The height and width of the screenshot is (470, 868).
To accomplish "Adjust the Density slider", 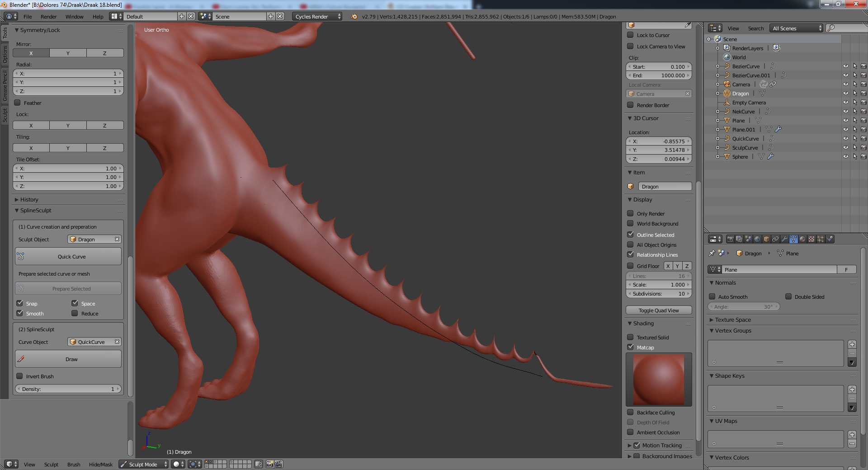I will [68, 389].
